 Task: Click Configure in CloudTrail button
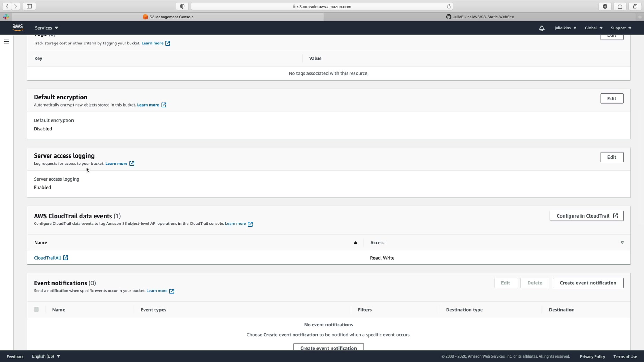[x=586, y=216]
